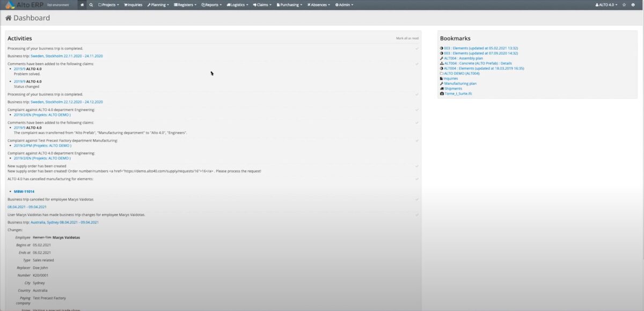
Task: Click the 'Test Precast Factory' paying company value
Action: click(49, 298)
